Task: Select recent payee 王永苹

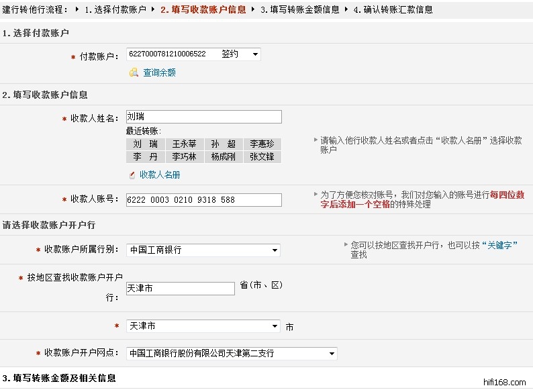Action: pos(184,144)
